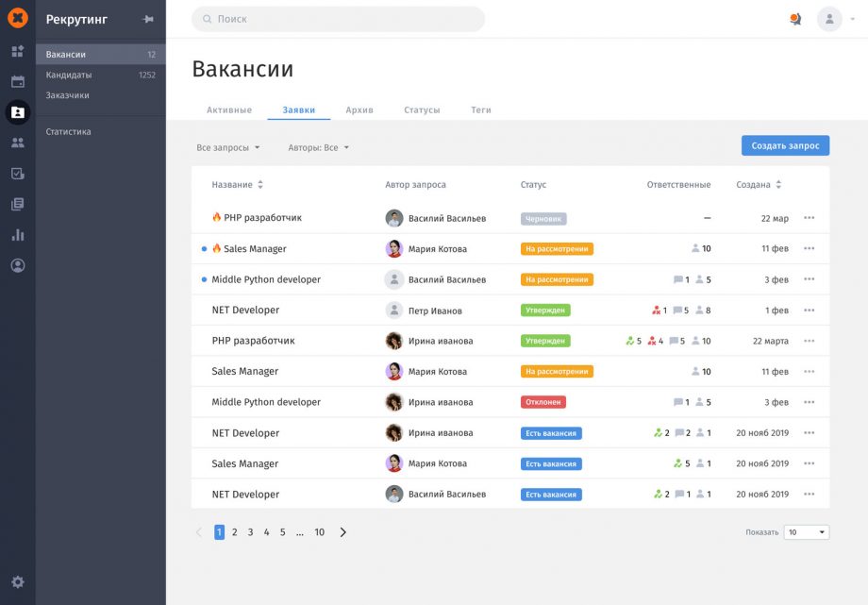The width and height of the screenshot is (868, 605).
Task: Select the dashboard grid icon in sidebar
Action: tap(17, 51)
